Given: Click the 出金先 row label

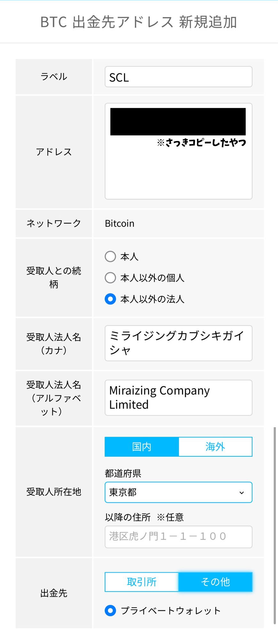Looking at the screenshot, I should pos(54,593).
